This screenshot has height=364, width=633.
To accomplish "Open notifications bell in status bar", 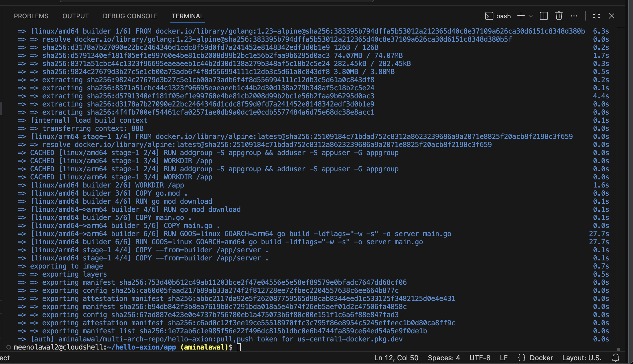I will 616,358.
